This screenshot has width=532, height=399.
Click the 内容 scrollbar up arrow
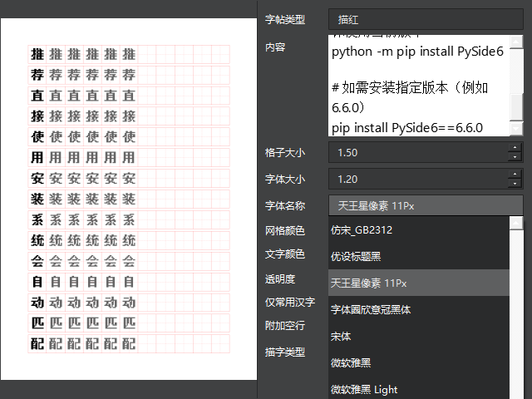click(516, 42)
